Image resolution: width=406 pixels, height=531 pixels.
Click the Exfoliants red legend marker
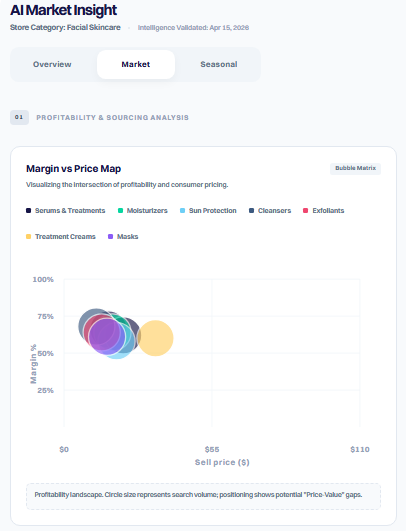[305, 211]
